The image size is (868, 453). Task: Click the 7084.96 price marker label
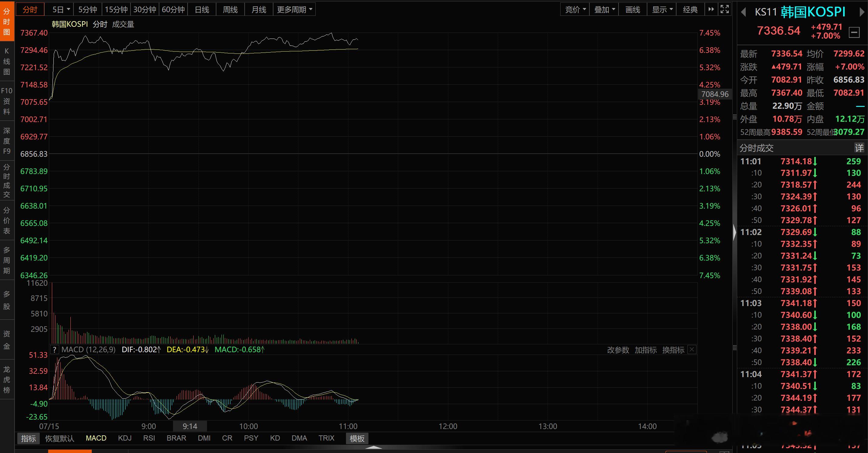coord(715,94)
